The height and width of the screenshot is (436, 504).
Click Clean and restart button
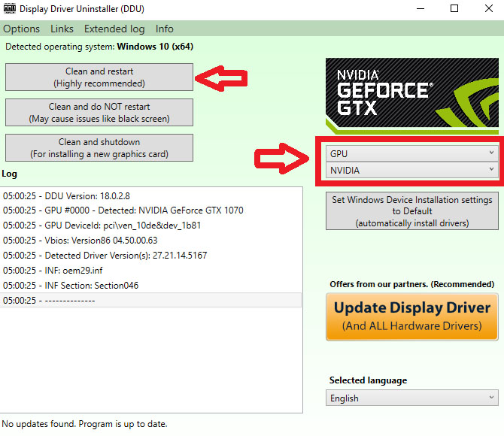click(x=99, y=77)
